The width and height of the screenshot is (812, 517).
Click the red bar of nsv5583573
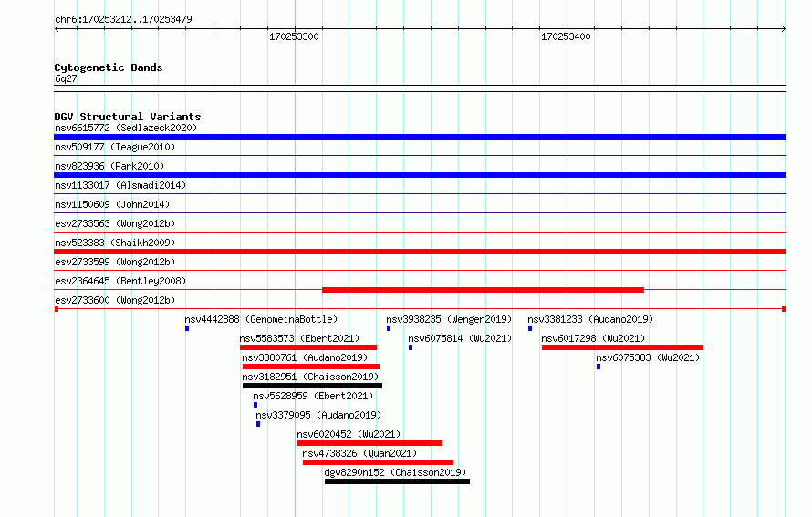[308, 347]
